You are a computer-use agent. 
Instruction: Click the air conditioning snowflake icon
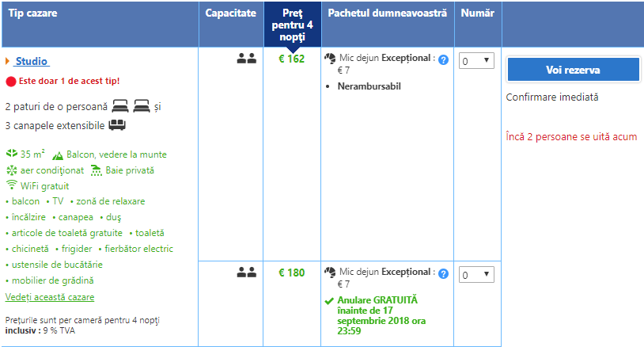pyautogui.click(x=11, y=170)
